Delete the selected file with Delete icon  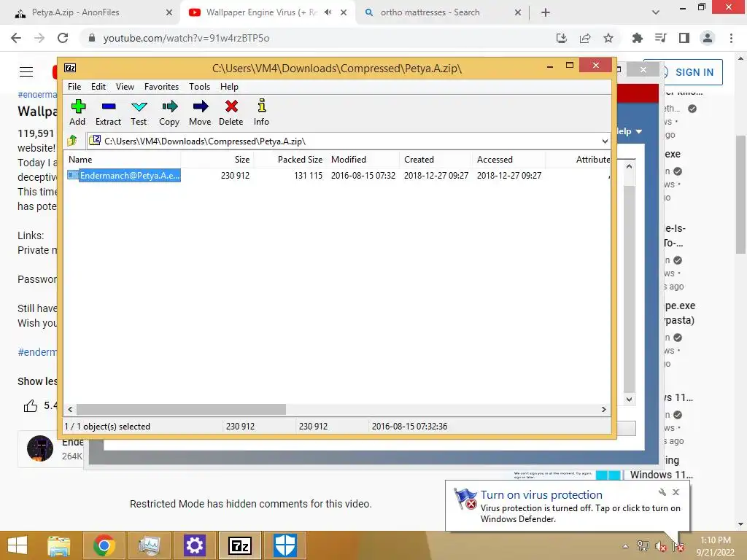[231, 112]
